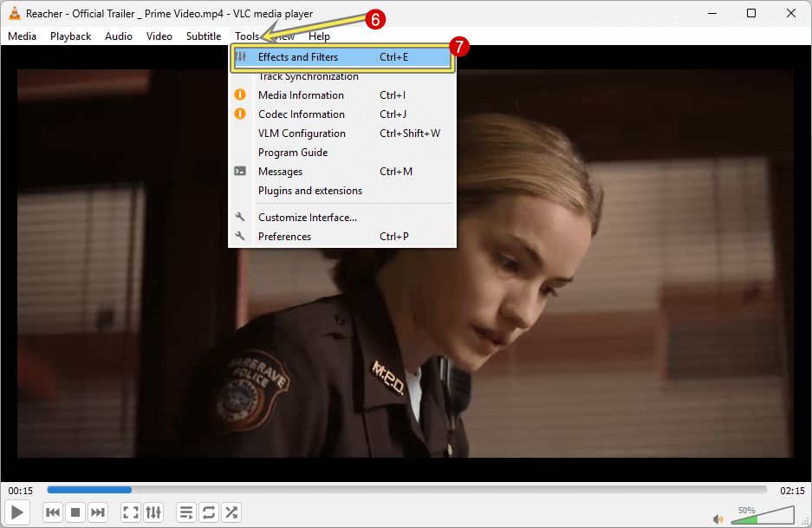Click the elapsed time 00:15
This screenshot has height=528, width=812.
[20, 491]
